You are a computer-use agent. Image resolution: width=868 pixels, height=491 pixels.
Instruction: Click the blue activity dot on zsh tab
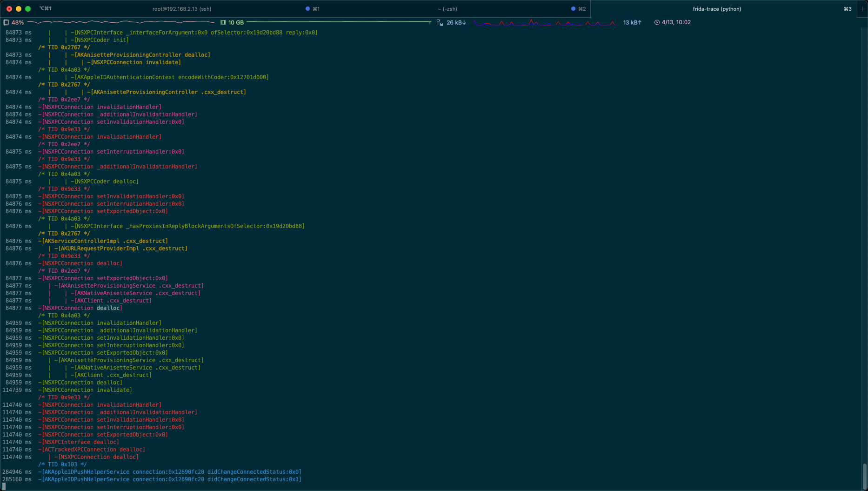(573, 9)
